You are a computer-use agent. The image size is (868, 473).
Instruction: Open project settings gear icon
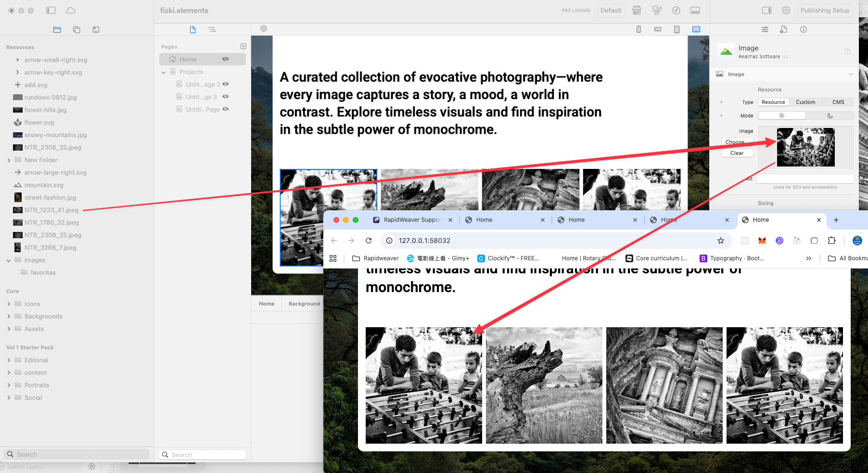tap(786, 10)
